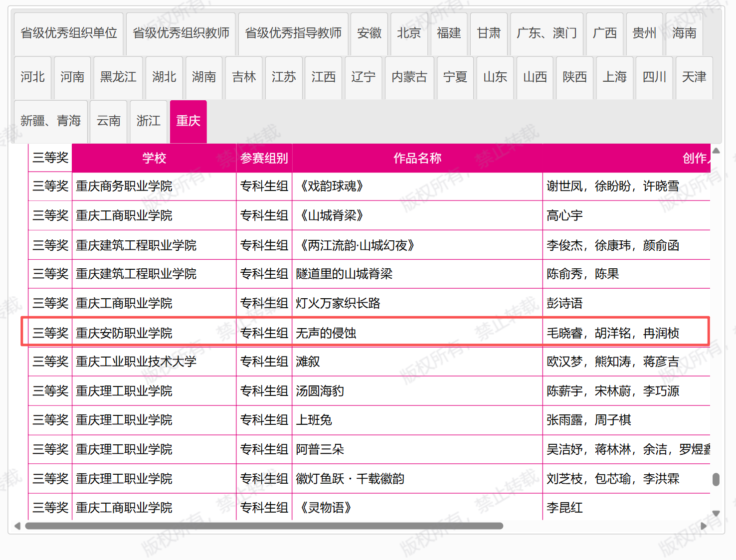Click the horizontal scrollbar right arrow

click(x=704, y=526)
